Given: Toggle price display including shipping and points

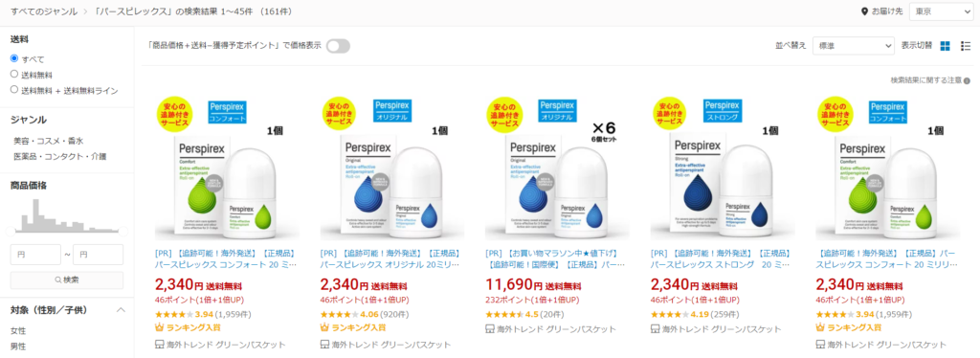Looking at the screenshot, I should pyautogui.click(x=338, y=46).
